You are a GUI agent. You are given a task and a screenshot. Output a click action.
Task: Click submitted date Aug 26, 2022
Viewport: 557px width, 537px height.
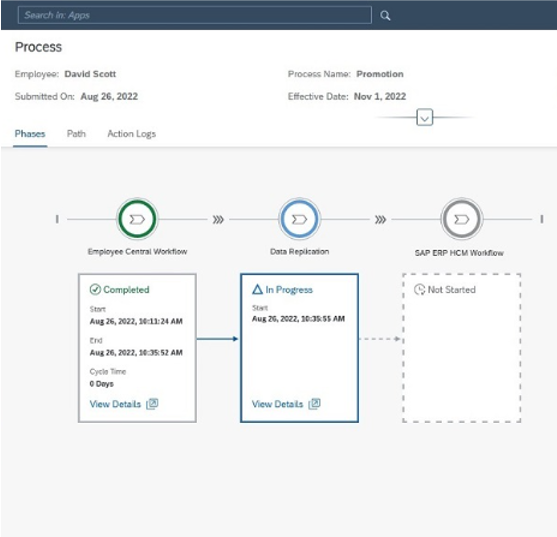109,97
